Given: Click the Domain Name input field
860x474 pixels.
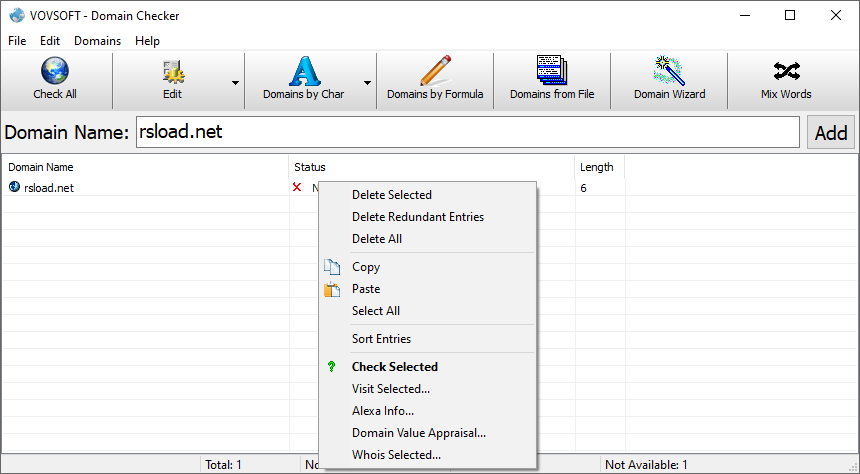Looking at the screenshot, I should tap(468, 132).
